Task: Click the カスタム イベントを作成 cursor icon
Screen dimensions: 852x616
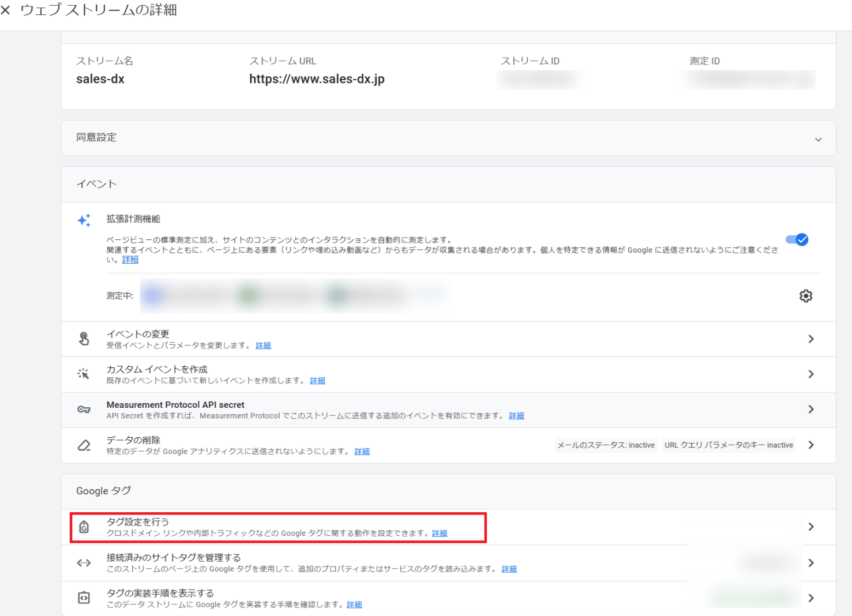Action: click(84, 374)
